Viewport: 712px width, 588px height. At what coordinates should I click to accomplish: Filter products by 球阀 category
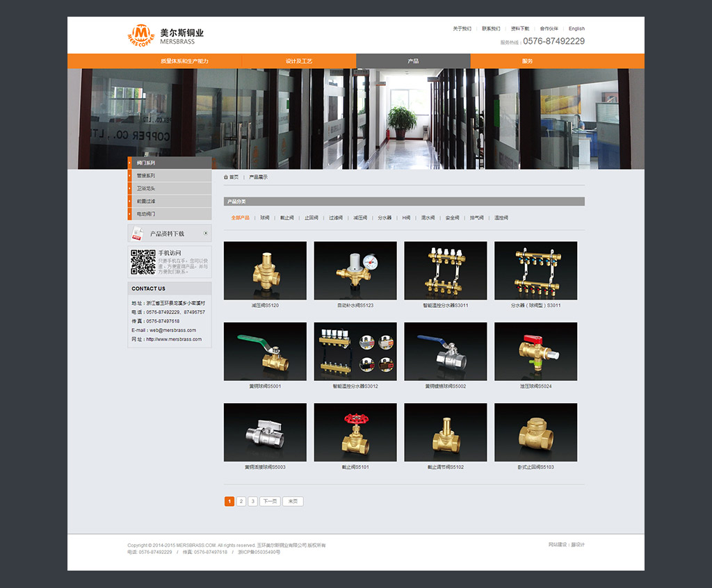265,218
